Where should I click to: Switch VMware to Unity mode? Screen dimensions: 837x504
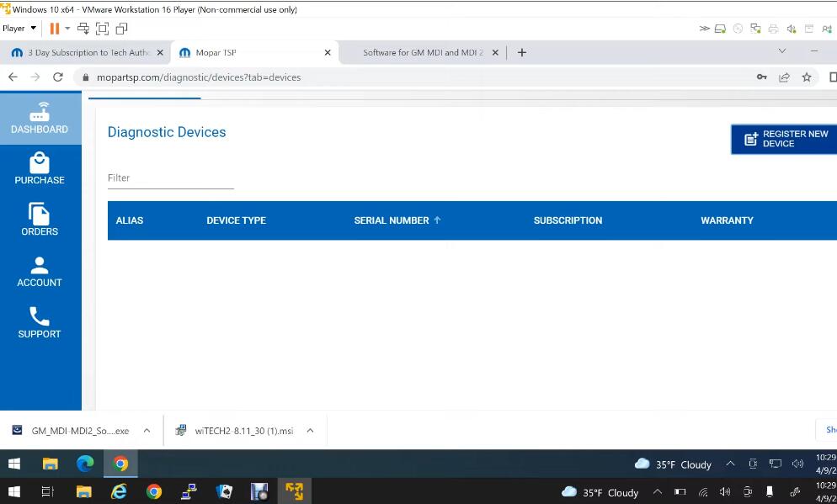pyautogui.click(x=122, y=29)
